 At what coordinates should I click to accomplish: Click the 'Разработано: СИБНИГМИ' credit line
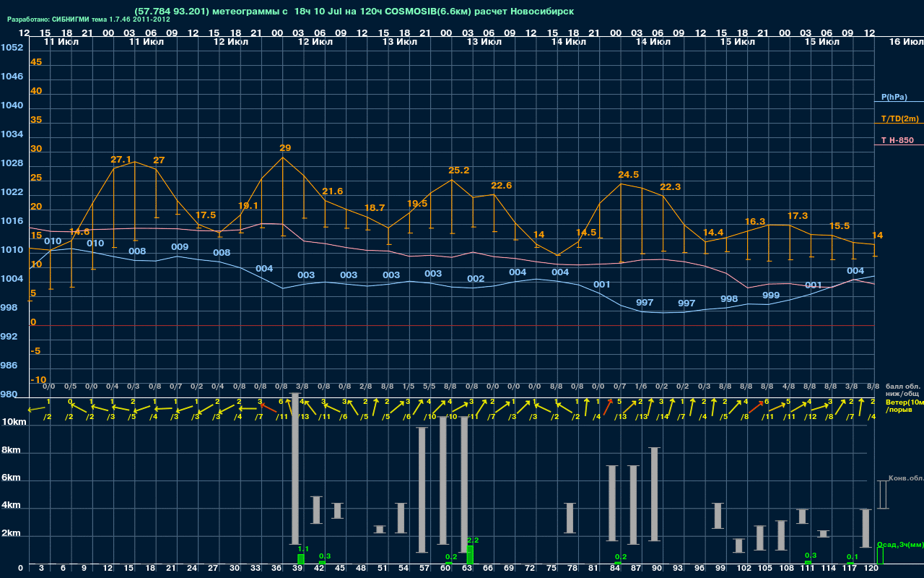point(89,20)
